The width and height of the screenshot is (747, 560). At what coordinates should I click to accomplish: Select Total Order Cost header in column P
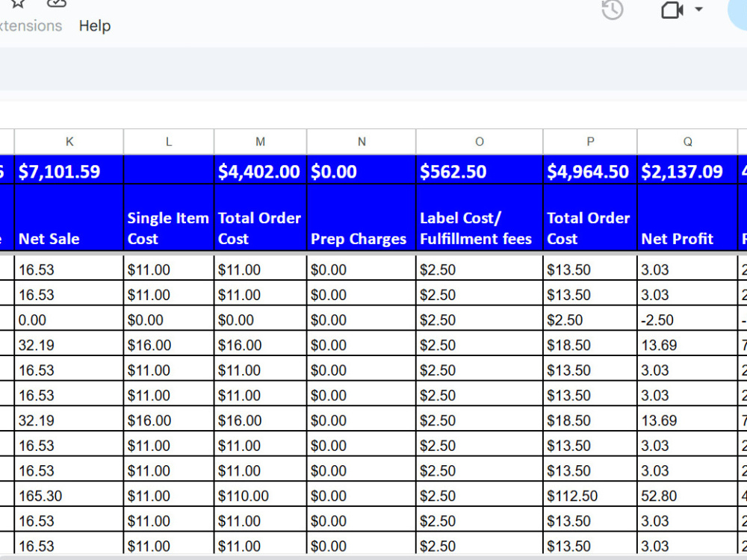tap(590, 217)
